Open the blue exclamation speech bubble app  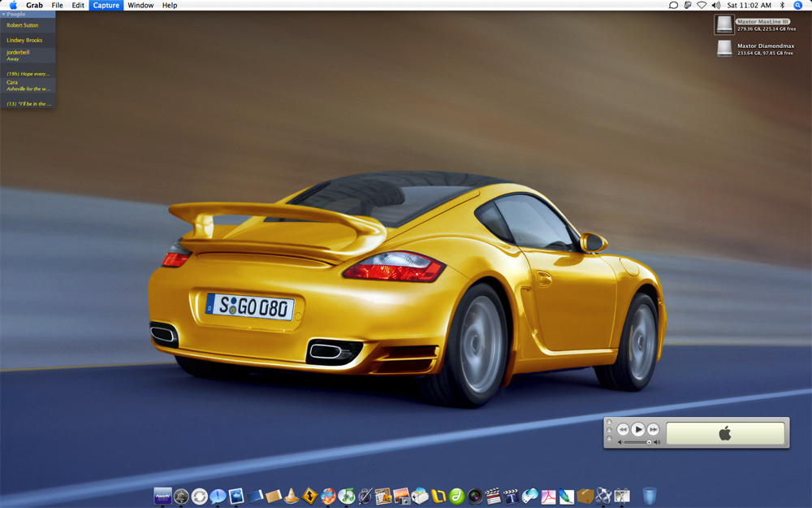218,497
